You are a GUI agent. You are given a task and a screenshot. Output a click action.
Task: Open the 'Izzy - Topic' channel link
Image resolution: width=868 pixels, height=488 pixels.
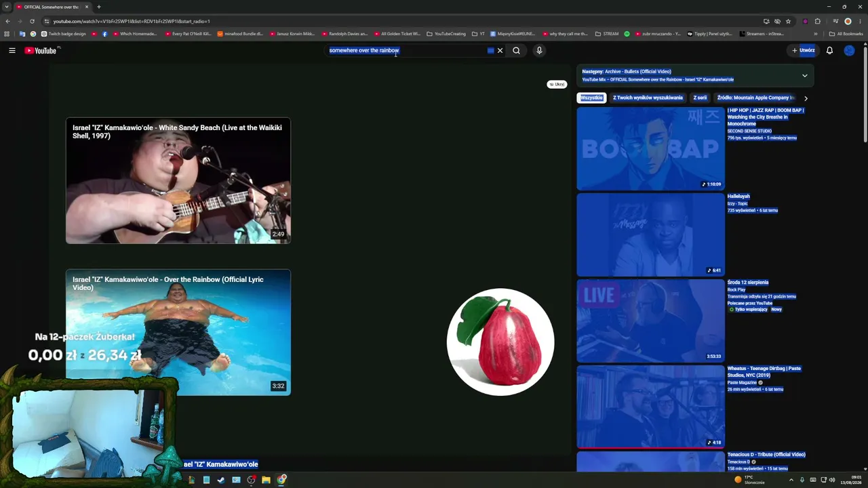pos(737,203)
